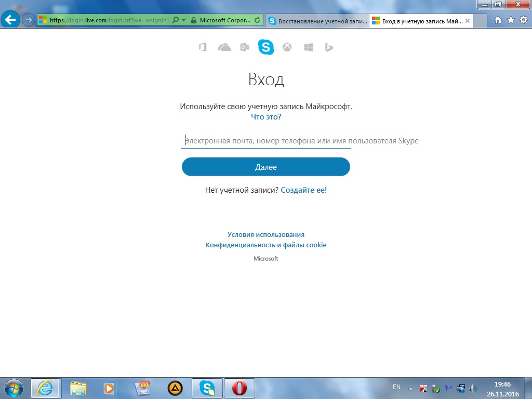Click the Skype icon in the services row
Viewport: 532px width, 399px height.
(265, 47)
